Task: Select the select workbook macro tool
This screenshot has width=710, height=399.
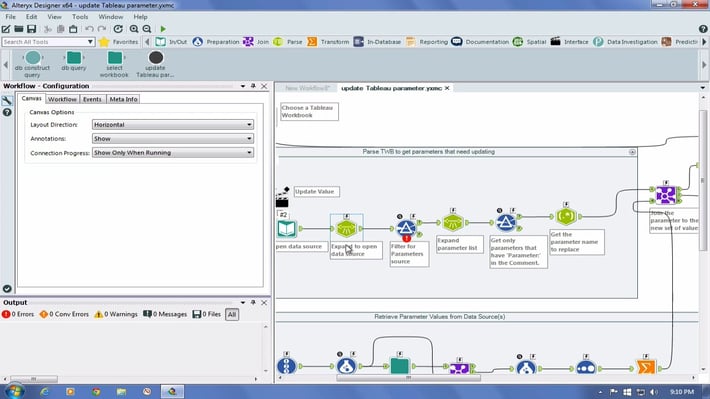Action: [x=115, y=64]
